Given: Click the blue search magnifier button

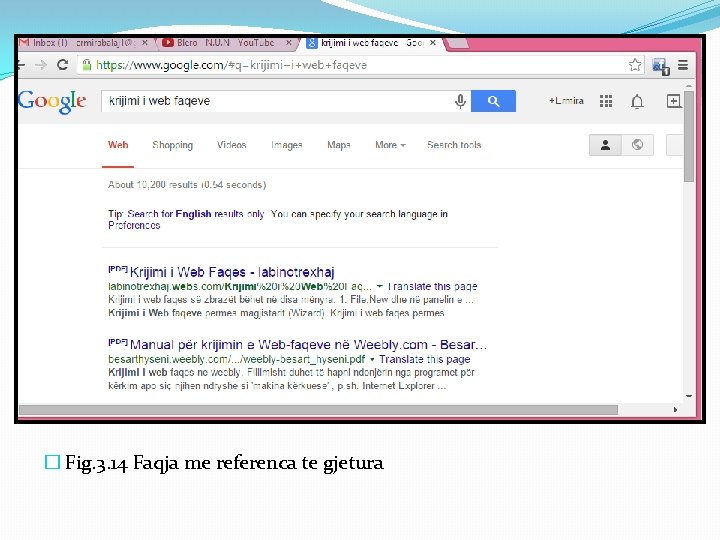Looking at the screenshot, I should click(x=493, y=101).
